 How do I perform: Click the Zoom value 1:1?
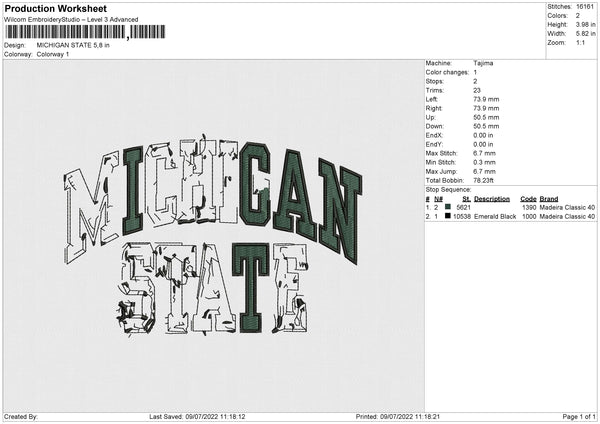point(580,42)
